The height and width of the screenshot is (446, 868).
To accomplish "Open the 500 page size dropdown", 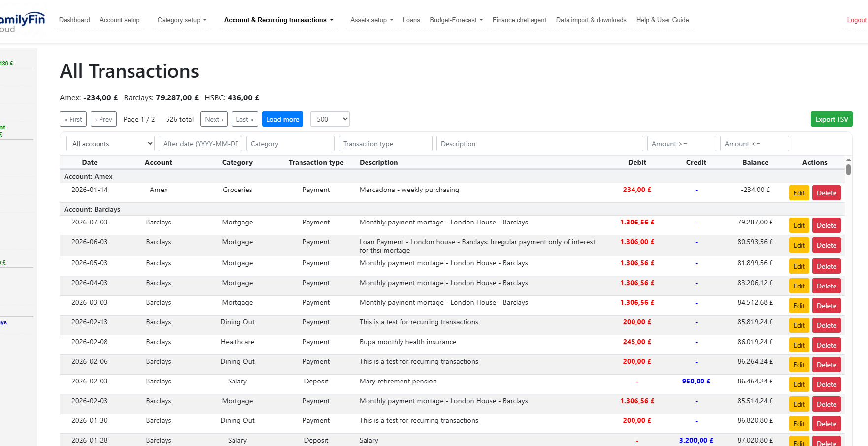I will (330, 119).
